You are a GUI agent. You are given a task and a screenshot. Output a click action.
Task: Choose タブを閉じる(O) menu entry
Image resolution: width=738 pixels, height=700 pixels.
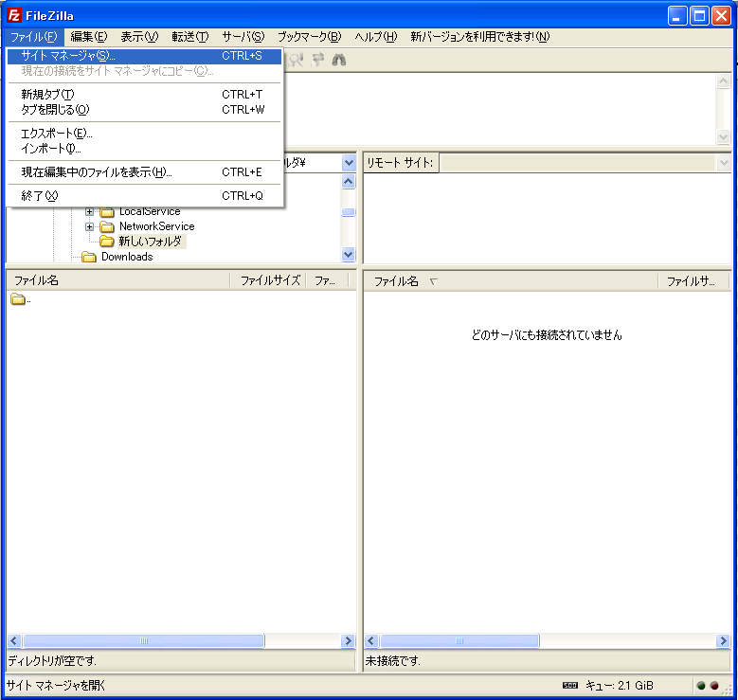point(145,109)
